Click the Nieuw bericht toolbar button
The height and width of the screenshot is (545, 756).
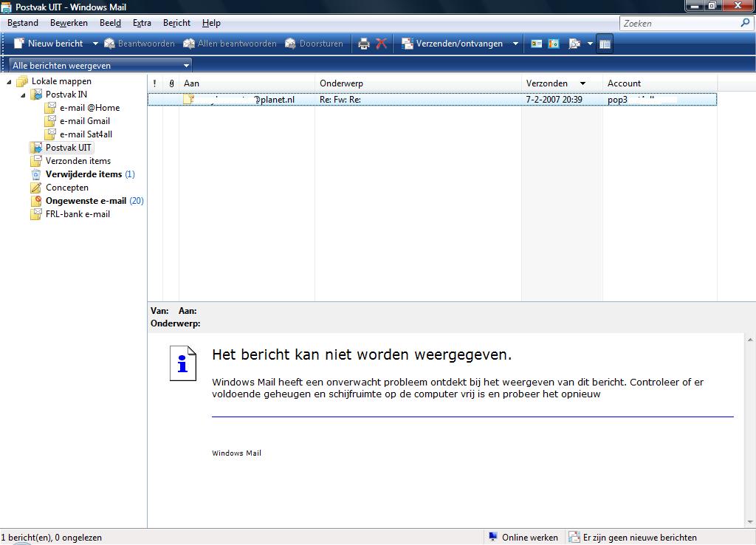(x=48, y=44)
